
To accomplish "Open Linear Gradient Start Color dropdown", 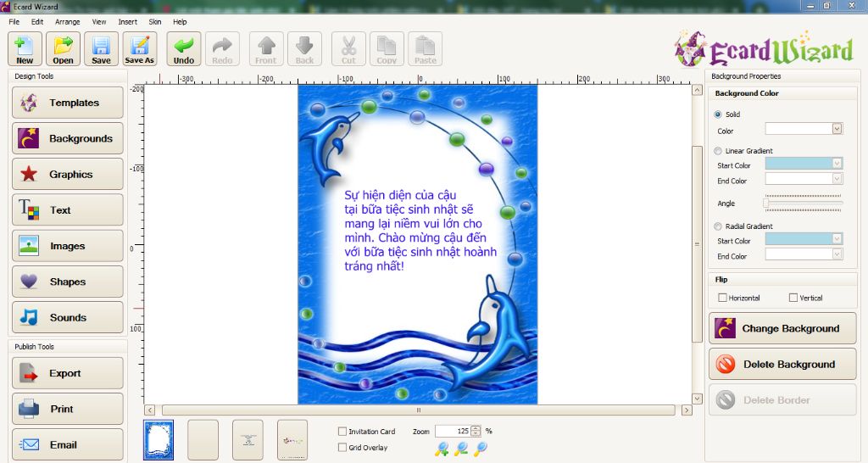I will click(x=837, y=164).
